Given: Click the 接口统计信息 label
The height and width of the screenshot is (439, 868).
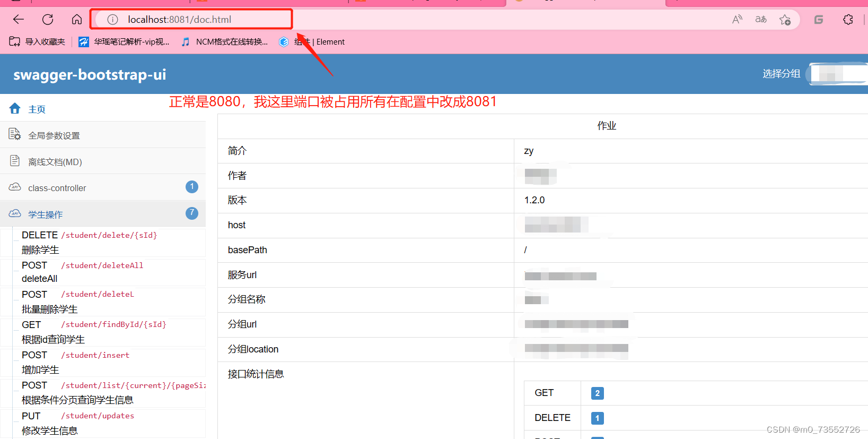Looking at the screenshot, I should 256,374.
